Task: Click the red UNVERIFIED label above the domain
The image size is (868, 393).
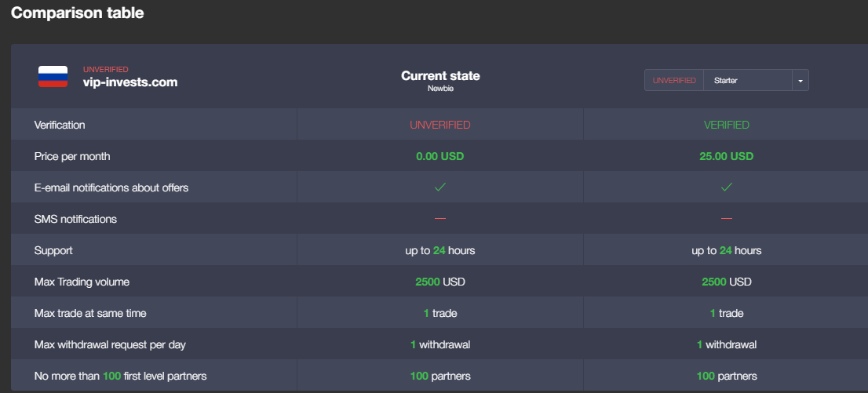Action: (x=106, y=70)
